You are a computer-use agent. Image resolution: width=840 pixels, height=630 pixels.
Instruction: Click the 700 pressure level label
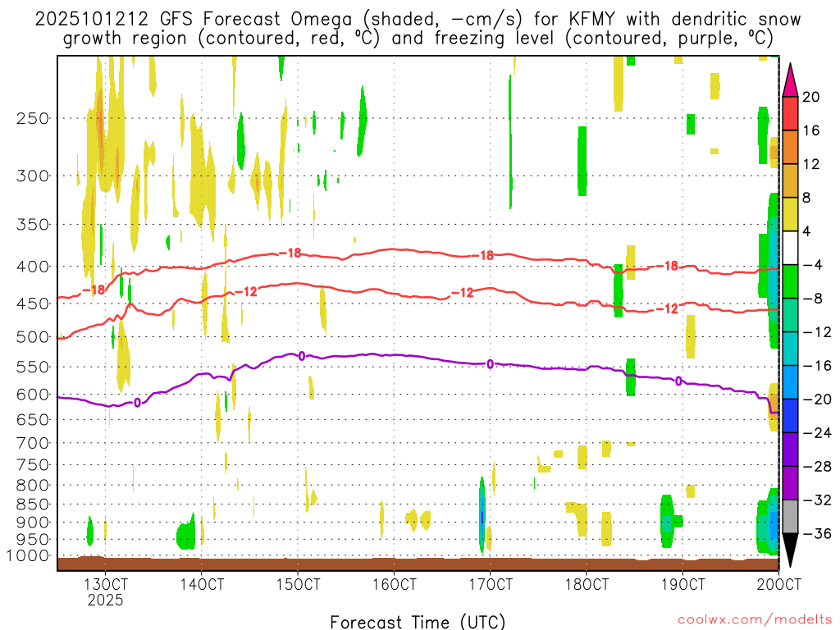pyautogui.click(x=33, y=444)
